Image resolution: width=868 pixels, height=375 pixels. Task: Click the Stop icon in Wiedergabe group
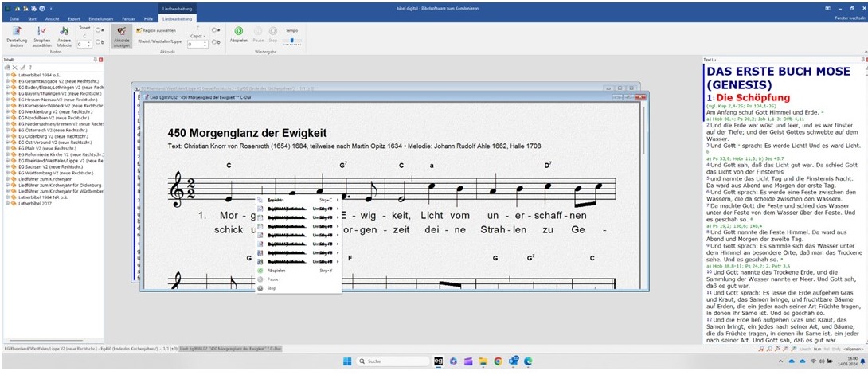(x=272, y=31)
